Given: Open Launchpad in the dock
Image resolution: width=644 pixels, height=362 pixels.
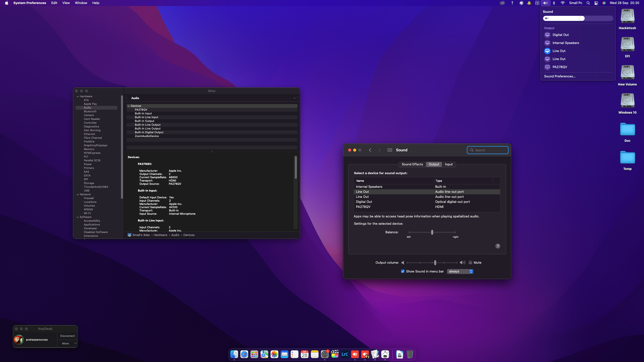Looking at the screenshot, I should click(254, 354).
